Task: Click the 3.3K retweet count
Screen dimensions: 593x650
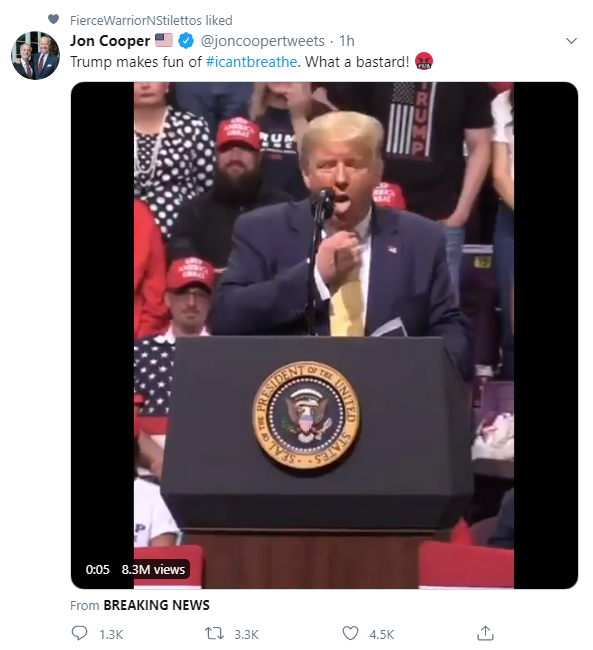Action: pyautogui.click(x=246, y=634)
